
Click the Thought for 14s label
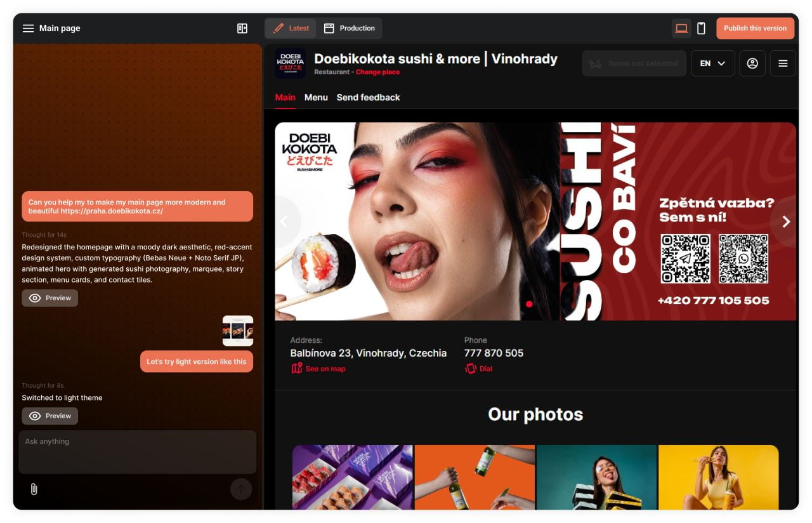click(44, 235)
